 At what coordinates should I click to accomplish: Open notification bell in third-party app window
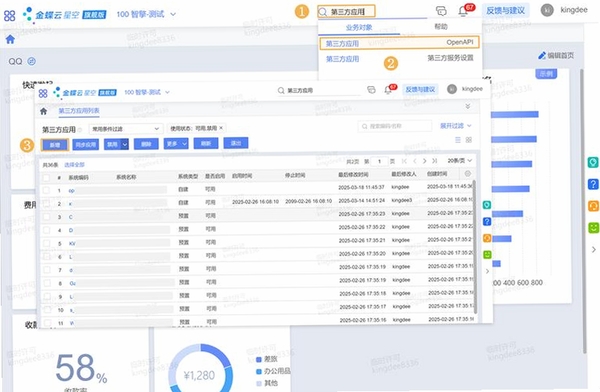(x=388, y=90)
